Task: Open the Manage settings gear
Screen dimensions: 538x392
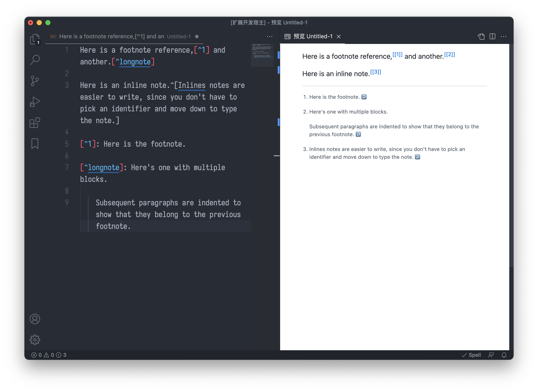Action: click(x=35, y=339)
